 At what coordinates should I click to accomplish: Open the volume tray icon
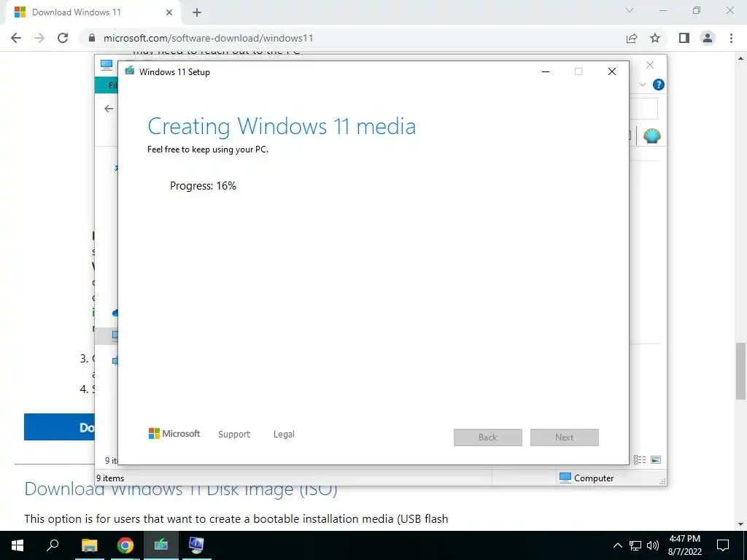[x=653, y=545]
